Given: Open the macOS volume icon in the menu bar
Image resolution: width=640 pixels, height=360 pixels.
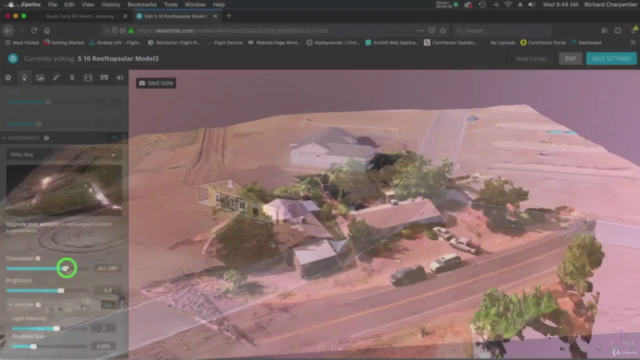Looking at the screenshot, I should pos(531,4).
